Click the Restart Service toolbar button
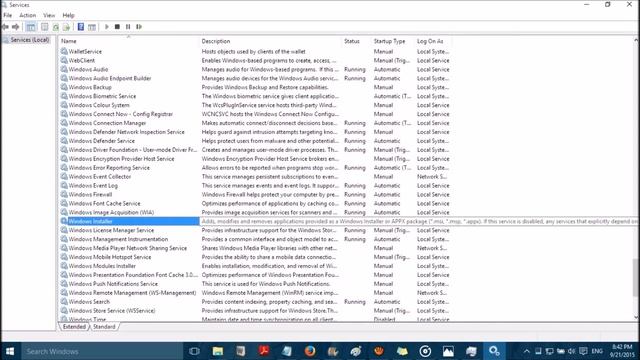Viewport: 640px width, 360px height. coord(139,27)
